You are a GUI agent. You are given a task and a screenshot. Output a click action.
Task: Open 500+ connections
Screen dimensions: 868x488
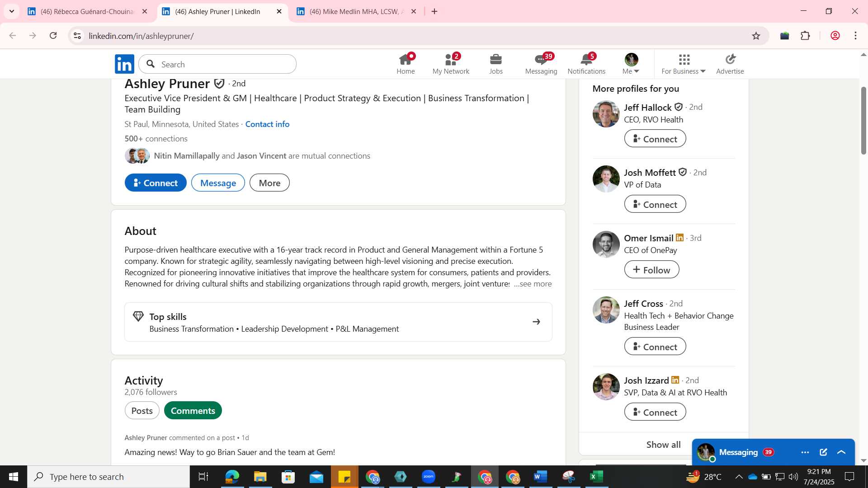pos(156,138)
